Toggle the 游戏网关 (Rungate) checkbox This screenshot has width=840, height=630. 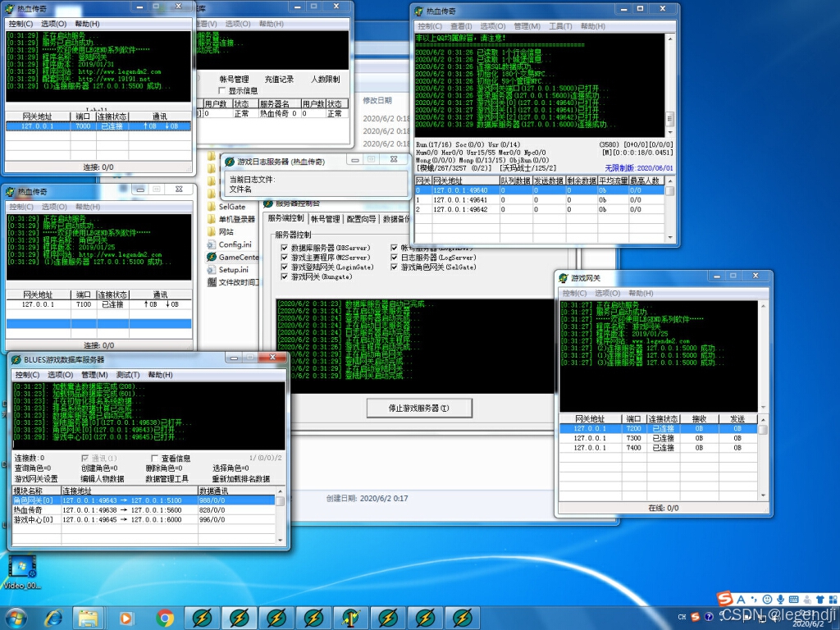click(x=285, y=276)
